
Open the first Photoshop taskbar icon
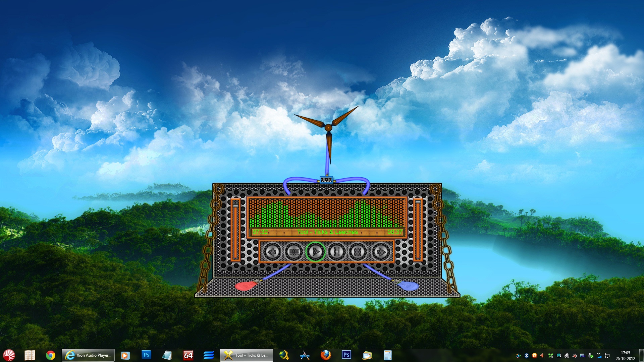146,355
